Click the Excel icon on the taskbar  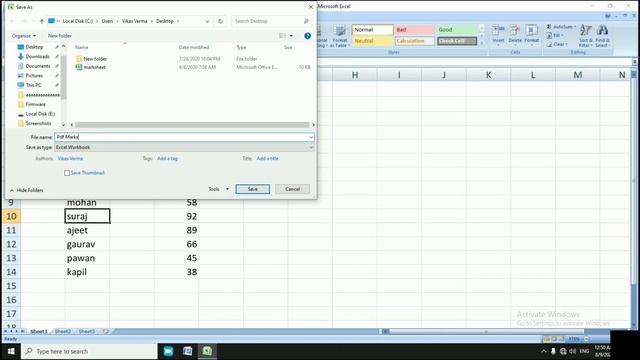[x=207, y=351]
